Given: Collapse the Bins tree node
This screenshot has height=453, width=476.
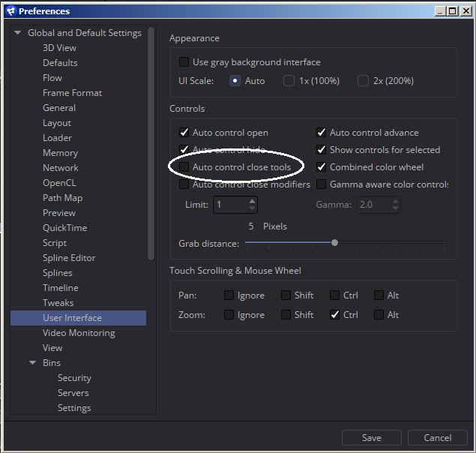Looking at the screenshot, I should pyautogui.click(x=32, y=362).
